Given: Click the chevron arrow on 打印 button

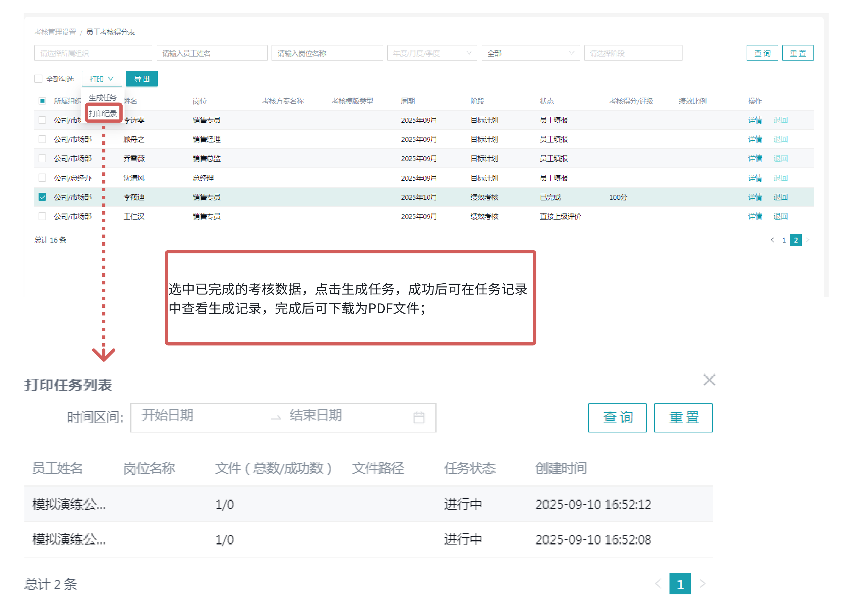Looking at the screenshot, I should click(111, 79).
